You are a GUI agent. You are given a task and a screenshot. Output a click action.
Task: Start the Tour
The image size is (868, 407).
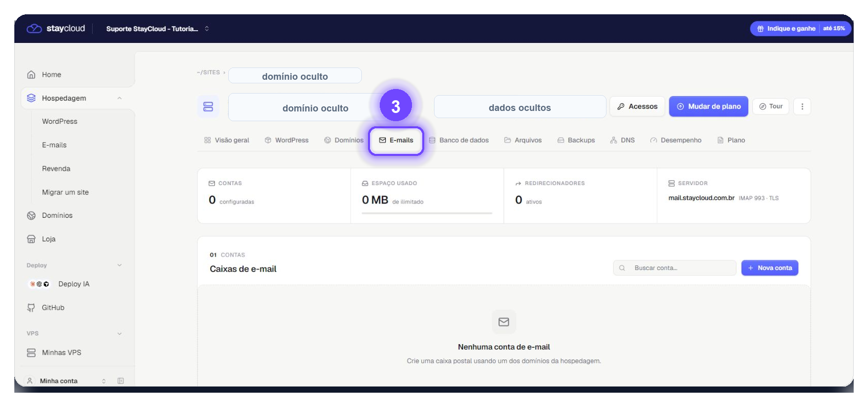click(x=771, y=106)
